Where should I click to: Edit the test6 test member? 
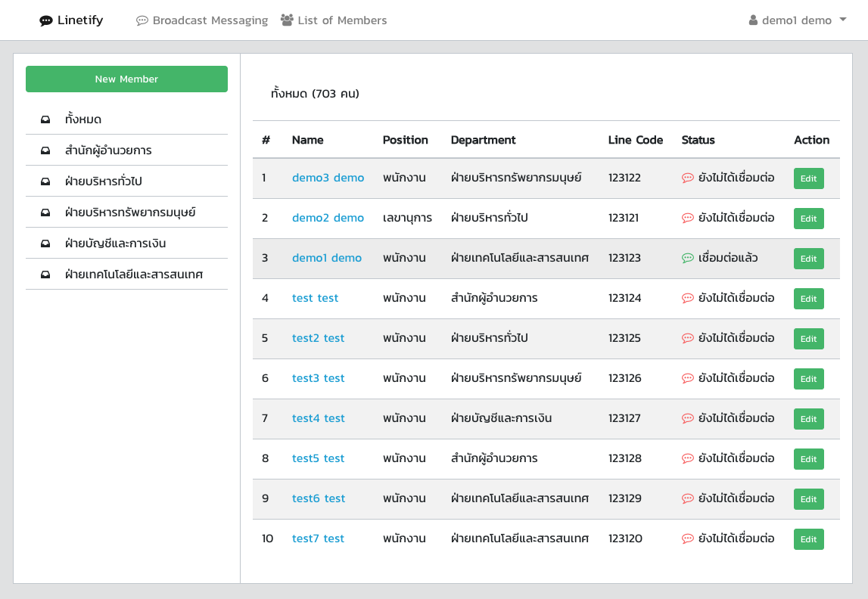(808, 499)
